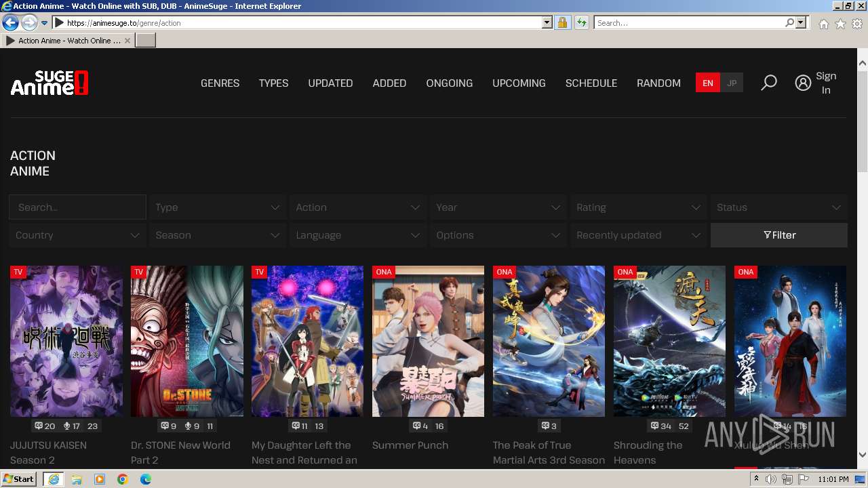Open the browser Tools gear icon
This screenshot has width=868, height=488.
tap(857, 24)
